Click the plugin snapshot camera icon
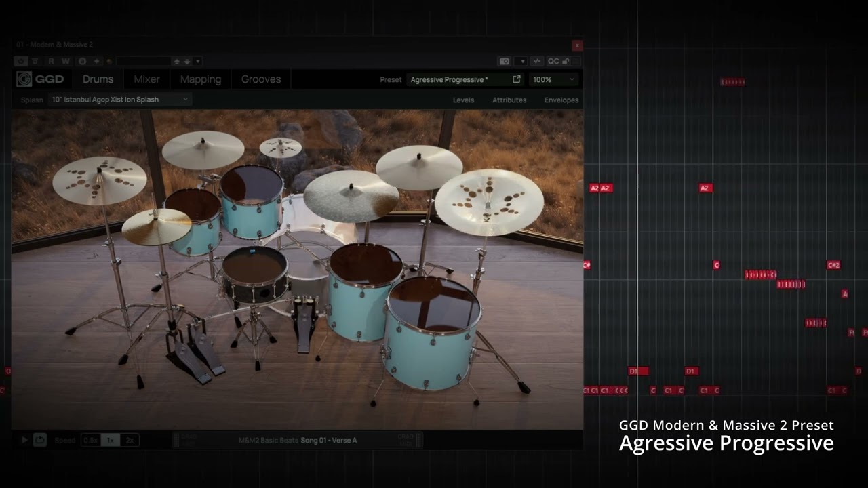 (505, 61)
